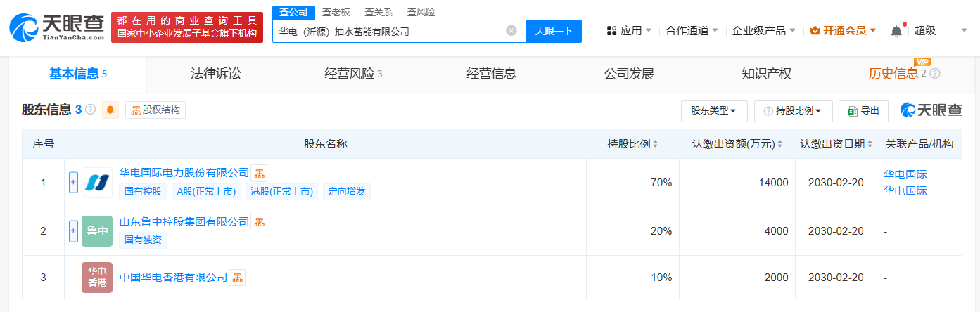
Task: Click the notification bell in top bar
Action: (896, 31)
